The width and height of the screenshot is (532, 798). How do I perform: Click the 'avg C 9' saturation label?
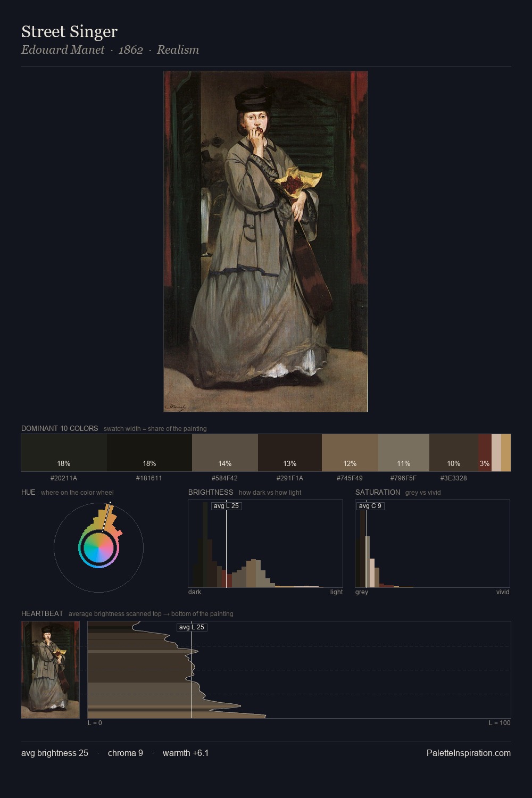pos(370,506)
